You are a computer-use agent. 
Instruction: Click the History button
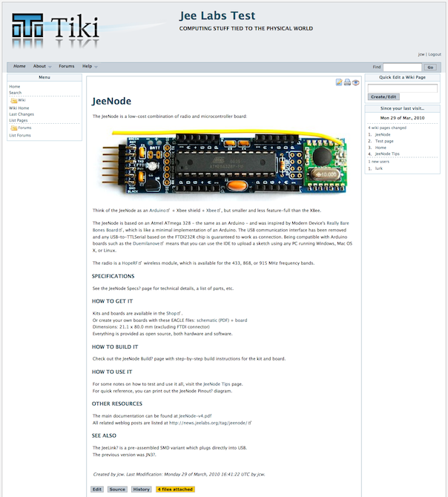[142, 490]
